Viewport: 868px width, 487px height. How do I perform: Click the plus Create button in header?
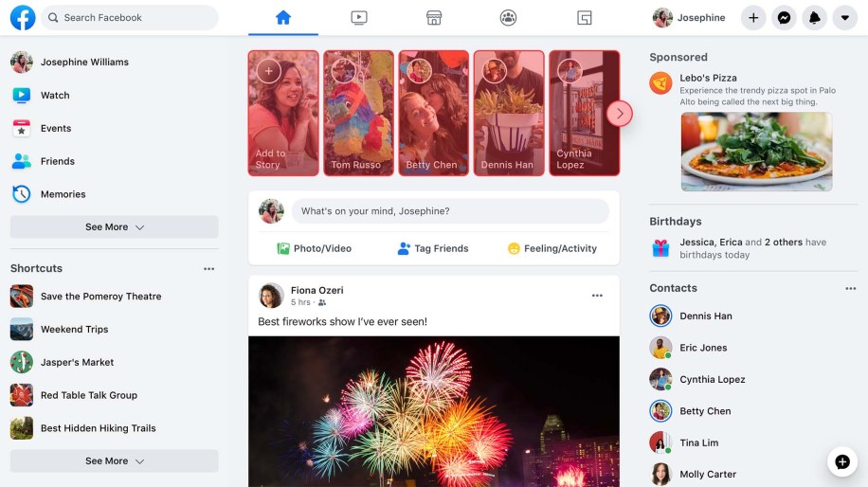pyautogui.click(x=753, y=17)
